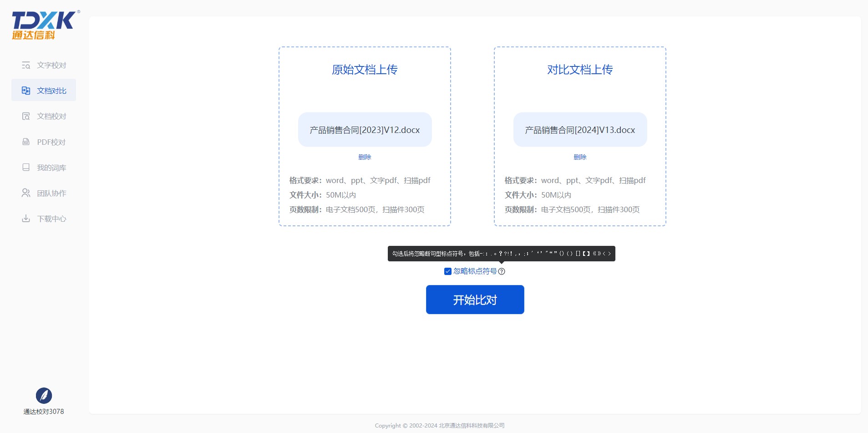The width and height of the screenshot is (868, 433).
Task: Click the 产品销售合同[2023]V12.docx file chip
Action: pyautogui.click(x=365, y=130)
